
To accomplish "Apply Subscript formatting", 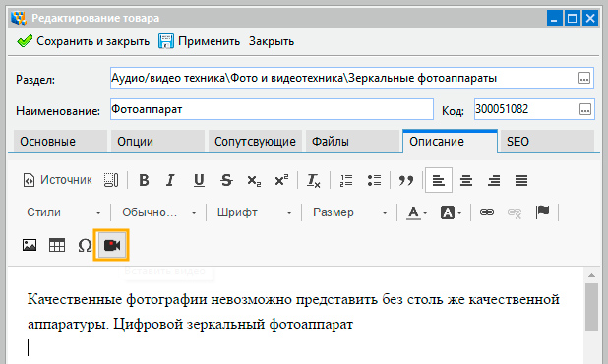I will click(254, 181).
